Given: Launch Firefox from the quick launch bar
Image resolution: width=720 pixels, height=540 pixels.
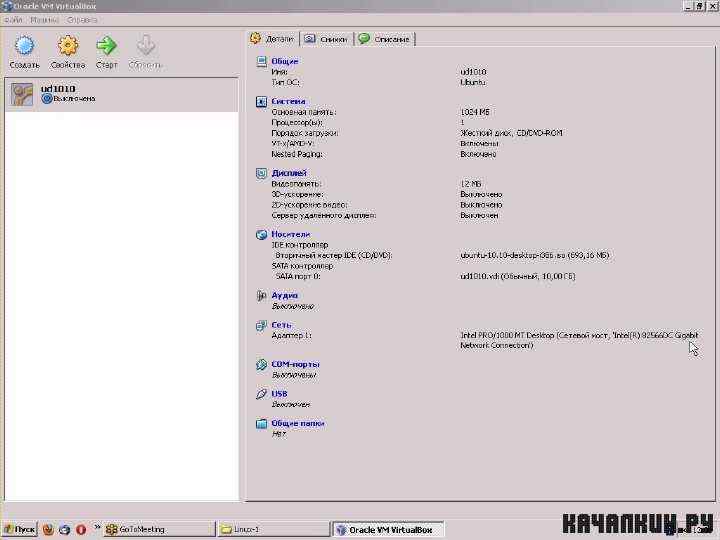Looking at the screenshot, I should coord(48,529).
